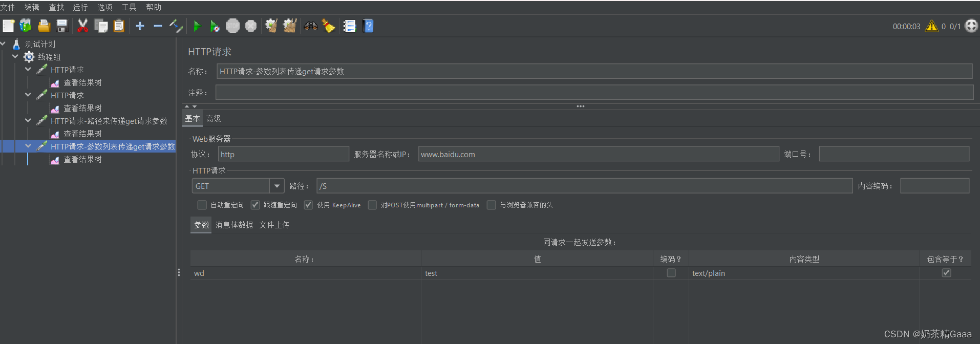Click the 协议 field containing http
The height and width of the screenshot is (344, 980).
[x=284, y=154]
